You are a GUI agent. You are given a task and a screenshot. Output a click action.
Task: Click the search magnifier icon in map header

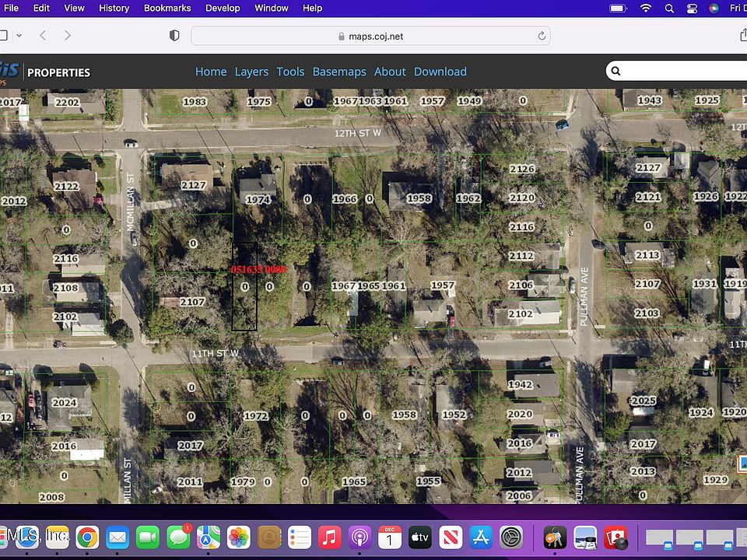tap(615, 72)
